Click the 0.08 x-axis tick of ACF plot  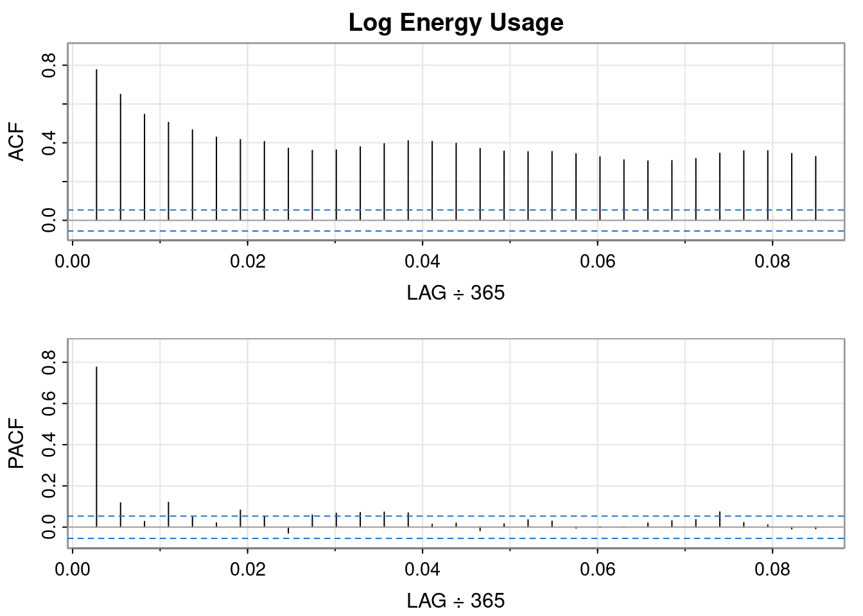point(772,262)
